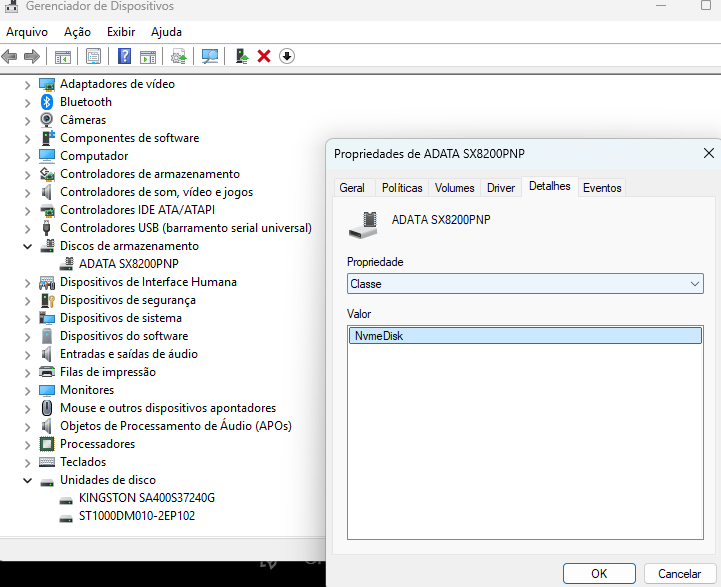Select the NvmeDisk value row

click(525, 336)
